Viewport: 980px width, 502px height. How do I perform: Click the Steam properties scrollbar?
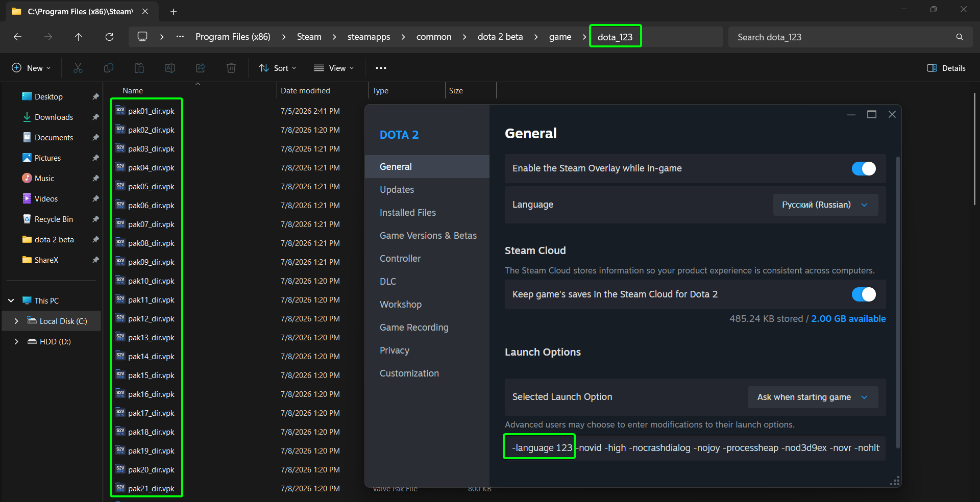898,302
